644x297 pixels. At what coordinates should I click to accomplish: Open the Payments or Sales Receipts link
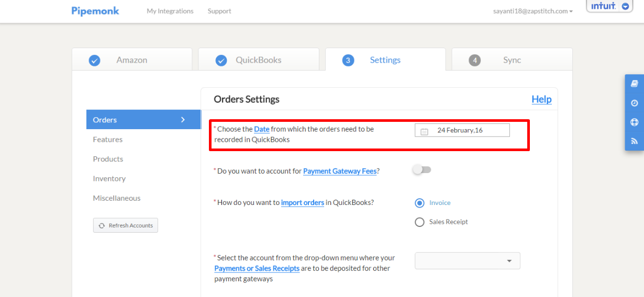coord(257,268)
